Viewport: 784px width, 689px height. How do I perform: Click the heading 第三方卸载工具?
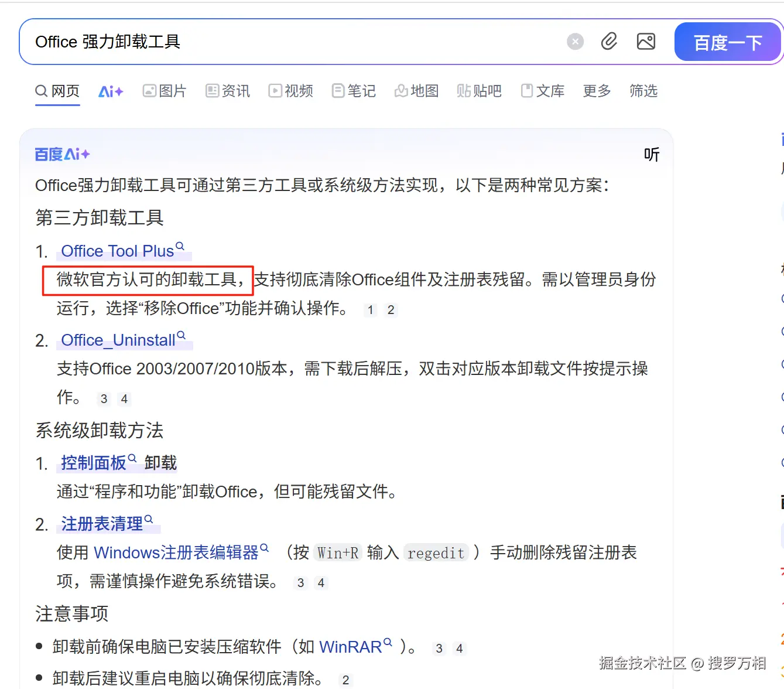coord(100,218)
